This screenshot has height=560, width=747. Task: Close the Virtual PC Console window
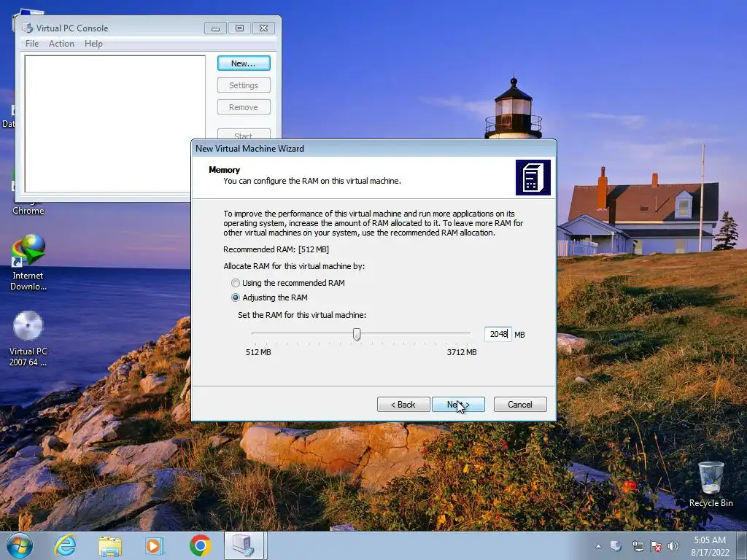click(x=263, y=28)
